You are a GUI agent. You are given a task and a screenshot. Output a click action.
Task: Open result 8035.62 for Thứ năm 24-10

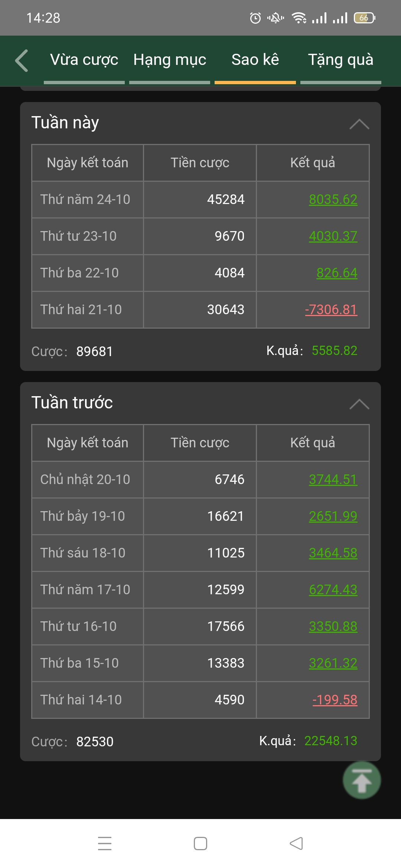[x=333, y=200]
